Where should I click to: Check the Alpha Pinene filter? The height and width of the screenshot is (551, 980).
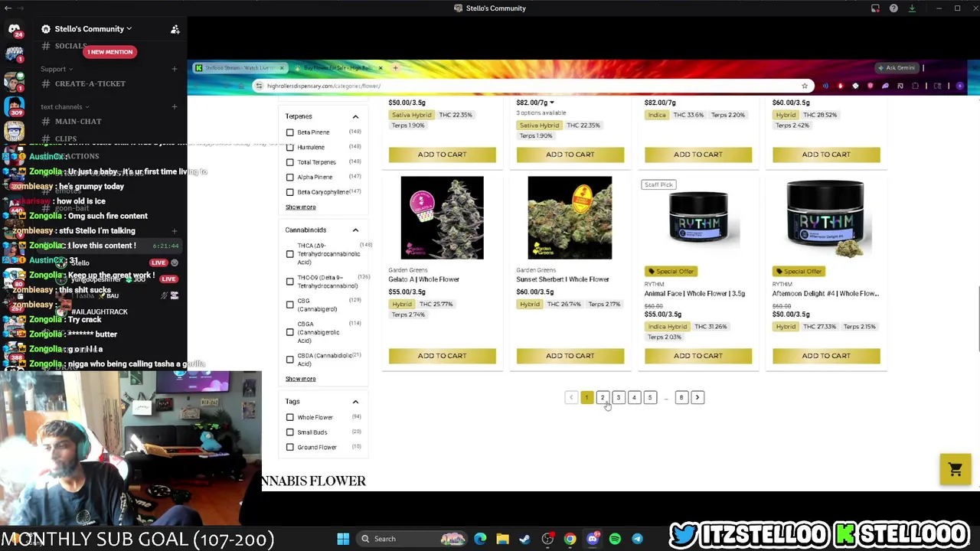pos(289,177)
